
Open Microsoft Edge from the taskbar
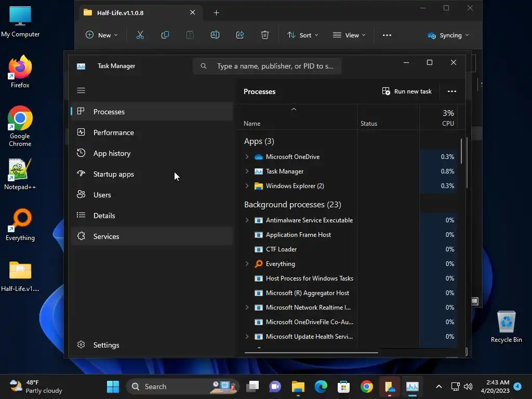click(321, 387)
